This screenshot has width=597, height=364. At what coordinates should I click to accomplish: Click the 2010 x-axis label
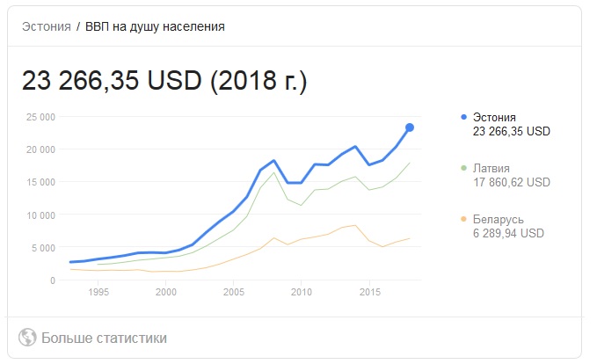coord(302,292)
